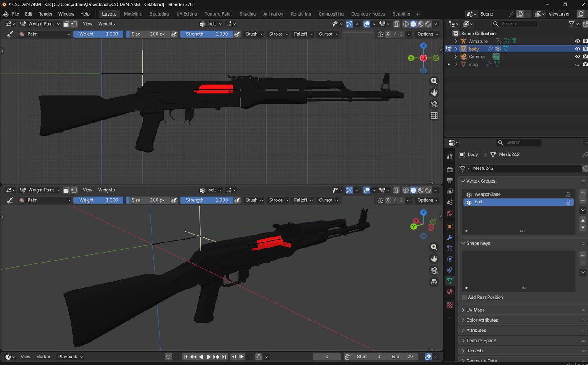This screenshot has height=365, width=588.
Task: Add a new vertex group with plus button
Action: pos(583,193)
